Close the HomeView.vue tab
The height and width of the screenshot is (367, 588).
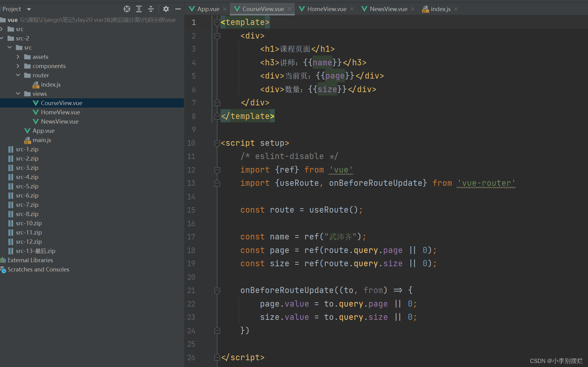pyautogui.click(x=352, y=9)
